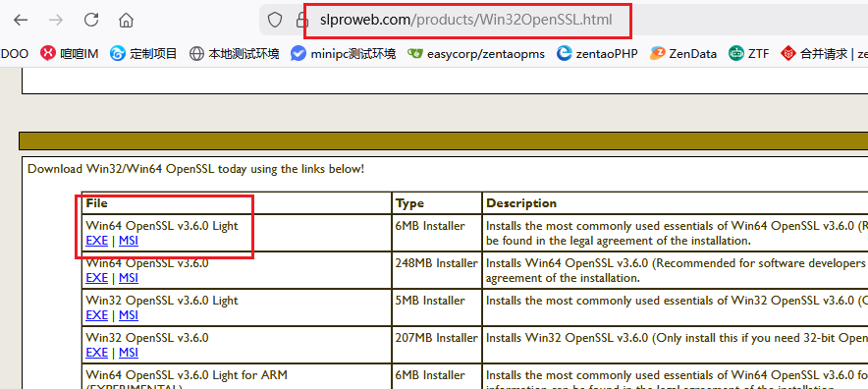Download the 207MB Win32 OpenSSL v3.6.0 EXE

coord(97,352)
